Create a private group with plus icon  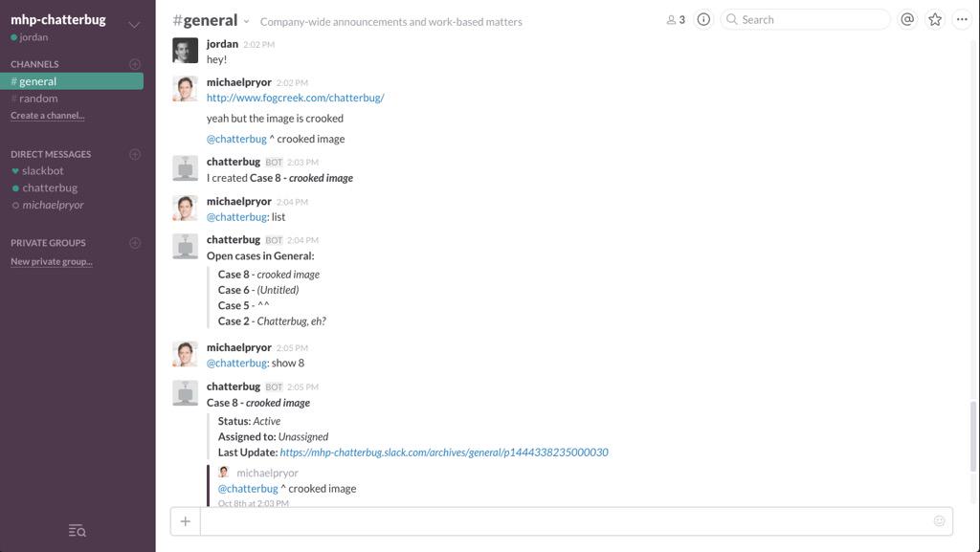(134, 243)
